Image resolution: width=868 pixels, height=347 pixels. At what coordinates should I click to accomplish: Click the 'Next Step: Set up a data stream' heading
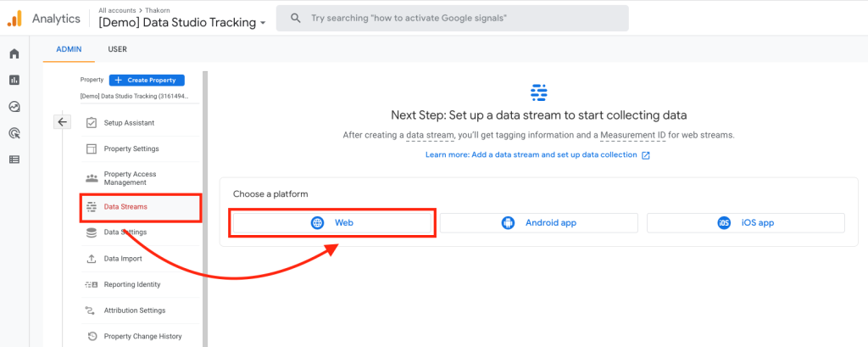point(538,115)
